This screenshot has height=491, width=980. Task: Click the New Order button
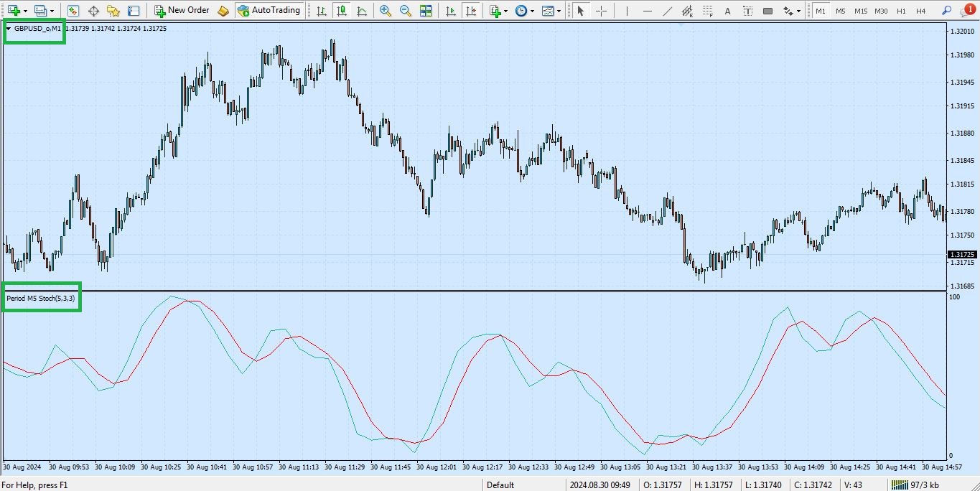point(182,11)
